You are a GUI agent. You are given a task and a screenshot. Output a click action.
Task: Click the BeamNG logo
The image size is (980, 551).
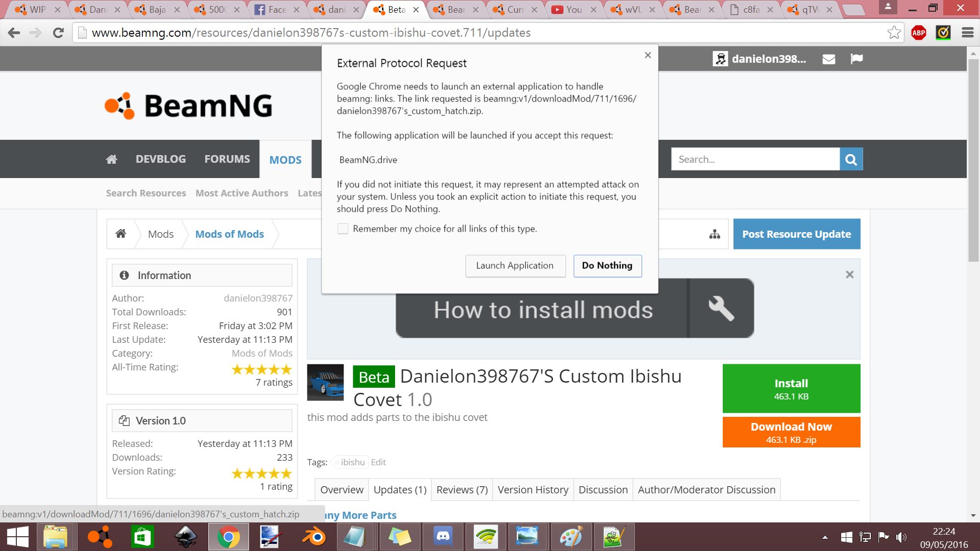coord(189,106)
